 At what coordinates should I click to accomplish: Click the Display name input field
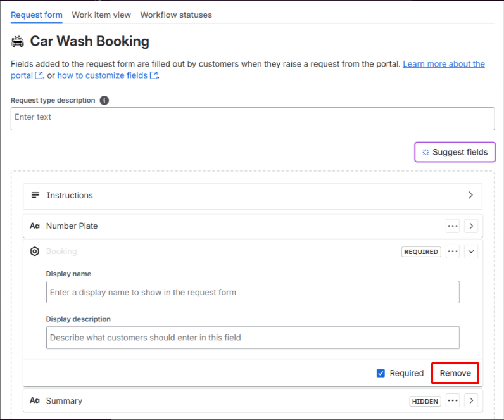click(x=253, y=293)
